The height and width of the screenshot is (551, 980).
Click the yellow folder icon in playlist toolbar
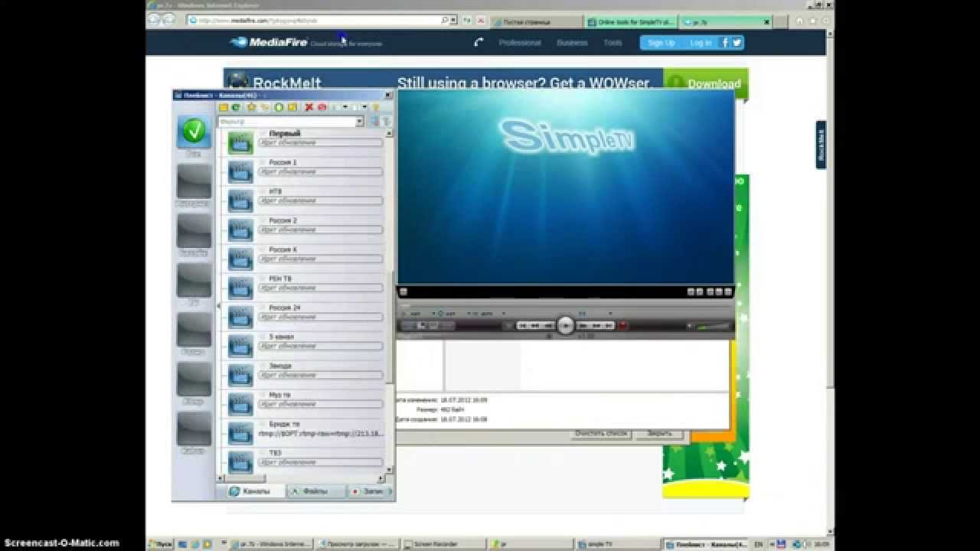pos(224,107)
